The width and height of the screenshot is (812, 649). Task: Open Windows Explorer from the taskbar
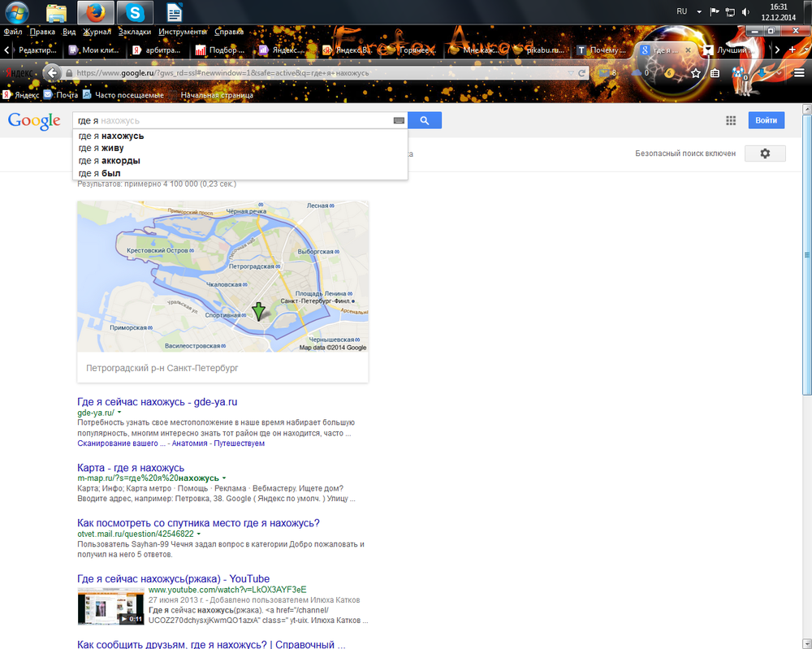[56, 12]
